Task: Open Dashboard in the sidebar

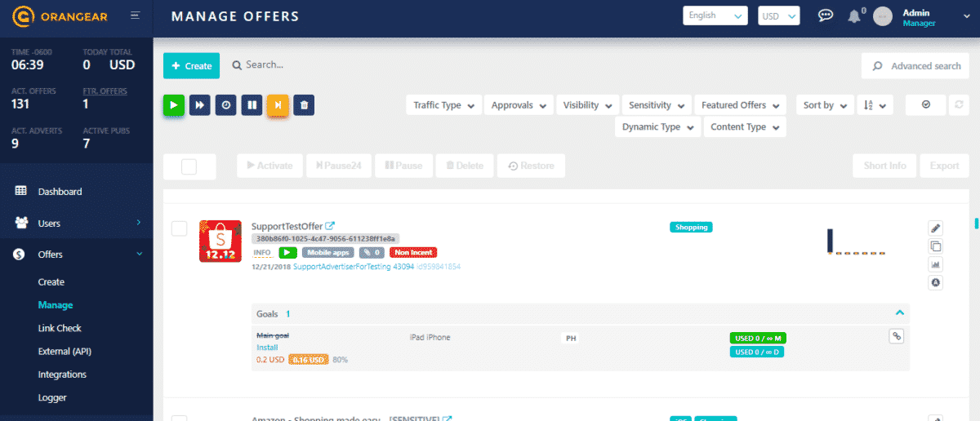Action: pyautogui.click(x=60, y=192)
